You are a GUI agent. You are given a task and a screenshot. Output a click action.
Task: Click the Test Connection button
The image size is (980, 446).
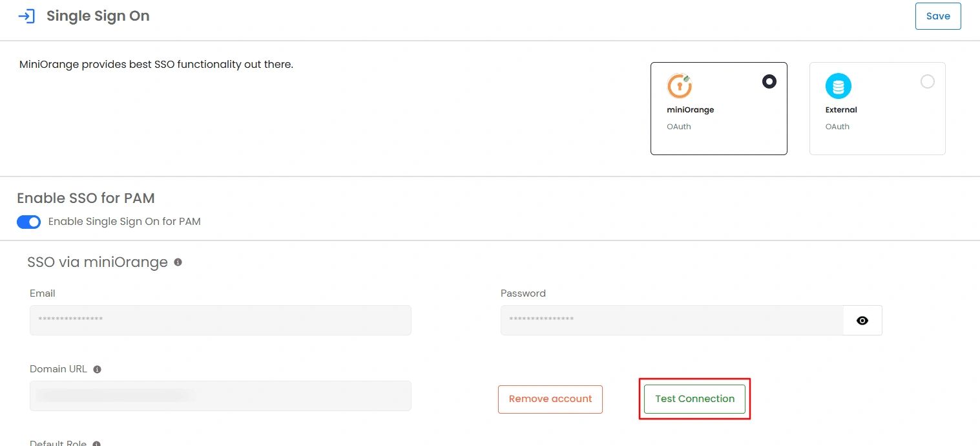(x=694, y=399)
